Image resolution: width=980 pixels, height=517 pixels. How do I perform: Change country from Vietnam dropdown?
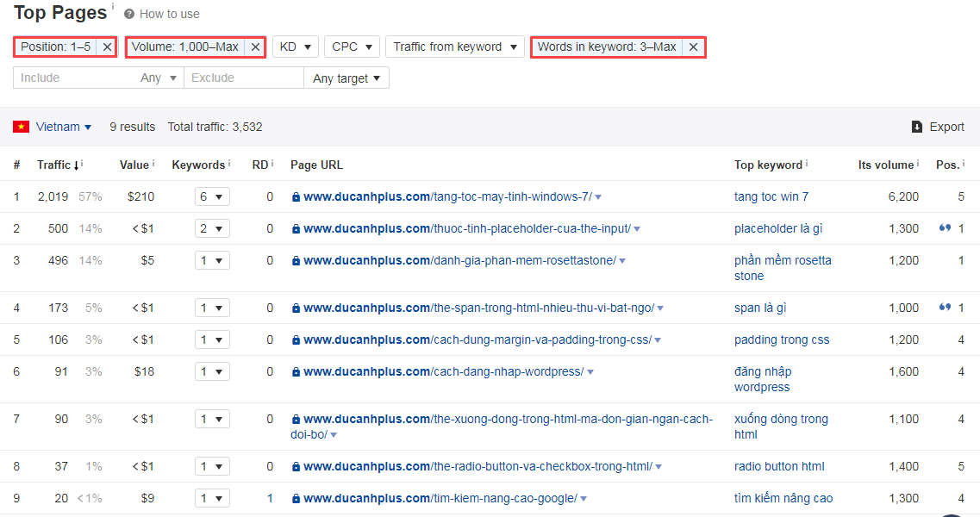click(x=64, y=127)
